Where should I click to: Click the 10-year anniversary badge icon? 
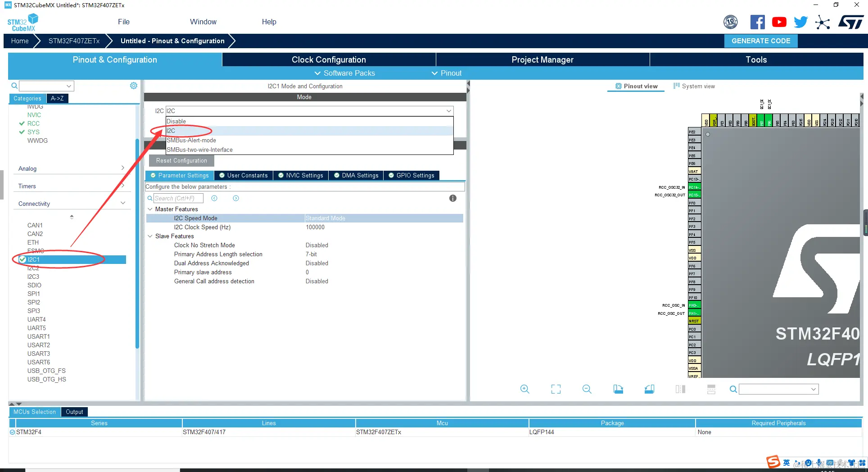click(731, 22)
